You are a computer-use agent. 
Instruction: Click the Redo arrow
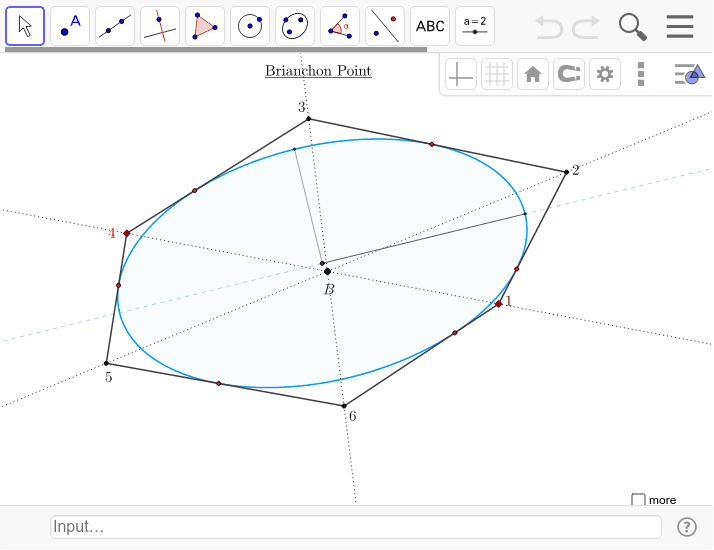pyautogui.click(x=586, y=27)
